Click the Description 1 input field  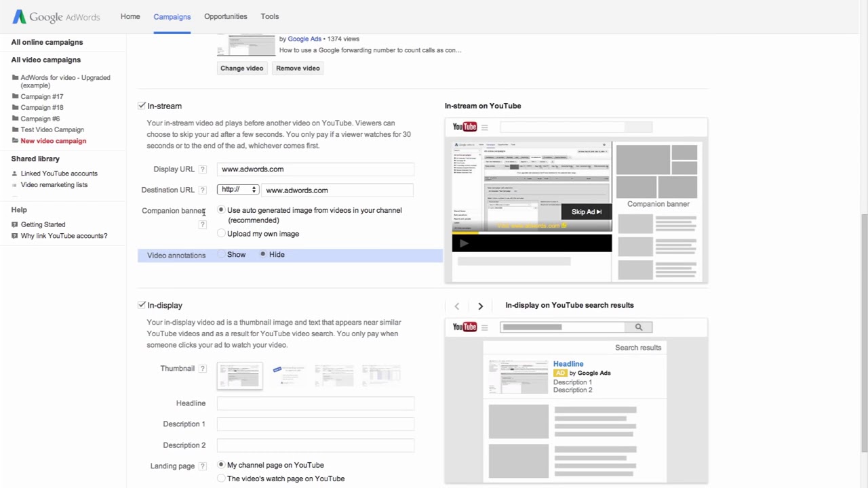(315, 424)
